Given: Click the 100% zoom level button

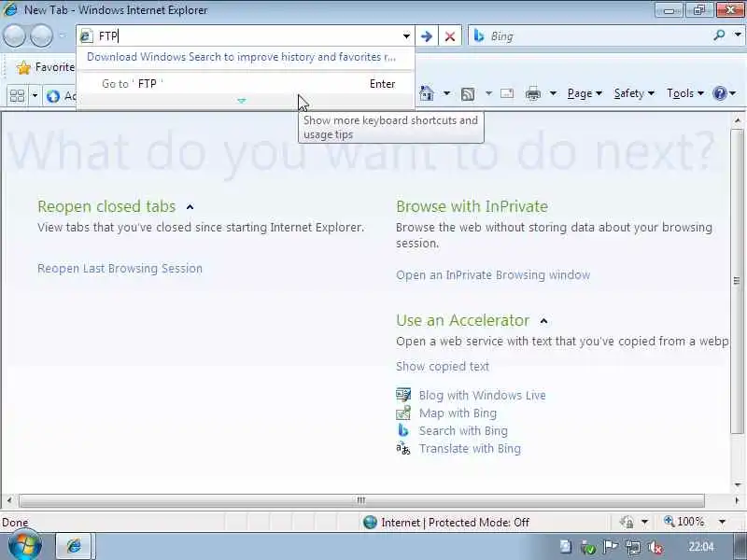Looking at the screenshot, I should [684, 522].
